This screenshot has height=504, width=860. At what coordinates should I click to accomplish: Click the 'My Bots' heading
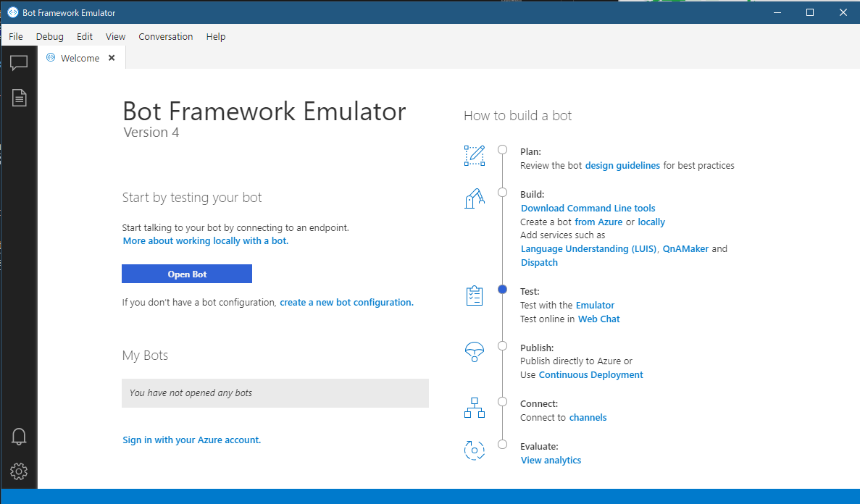(146, 356)
